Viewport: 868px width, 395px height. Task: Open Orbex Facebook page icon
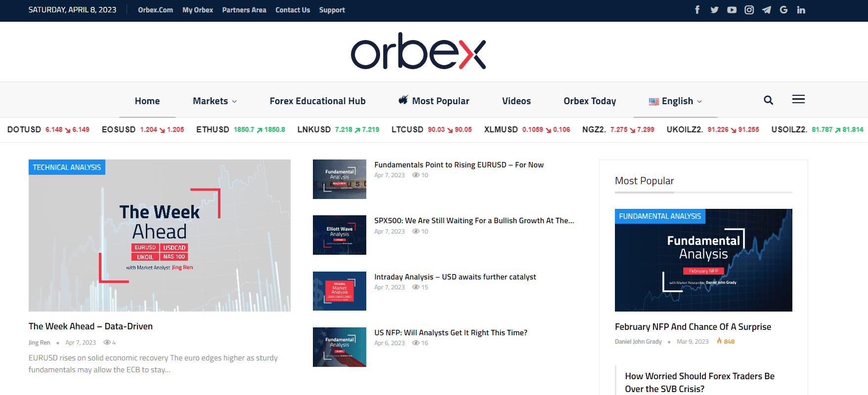click(x=697, y=10)
